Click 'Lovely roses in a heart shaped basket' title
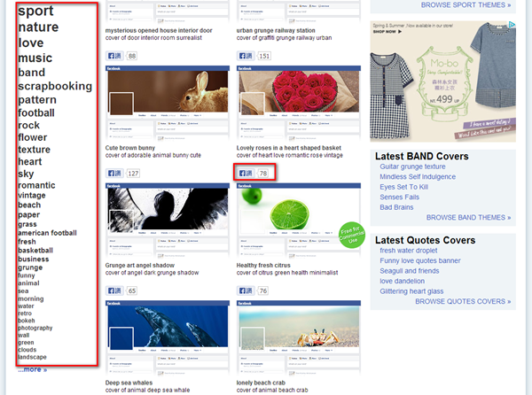The width and height of the screenshot is (532, 395). coord(289,148)
